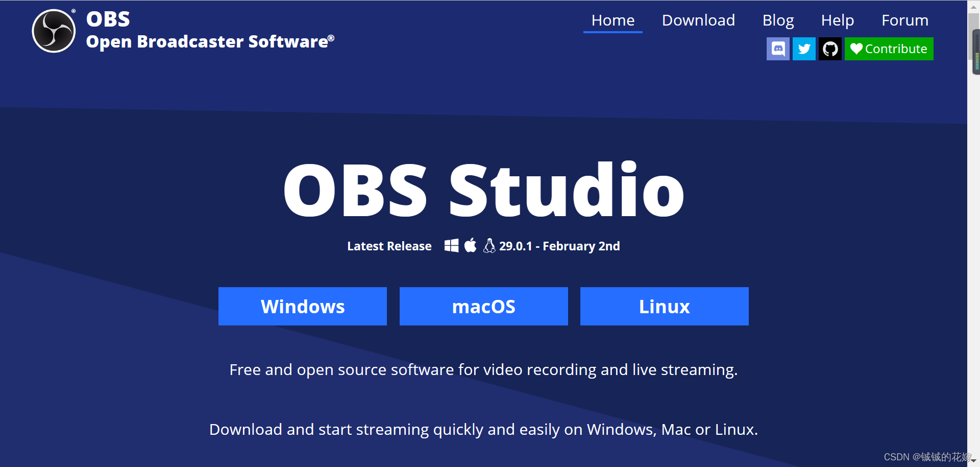Open the Download nav item
The width and height of the screenshot is (980, 467).
[698, 20]
